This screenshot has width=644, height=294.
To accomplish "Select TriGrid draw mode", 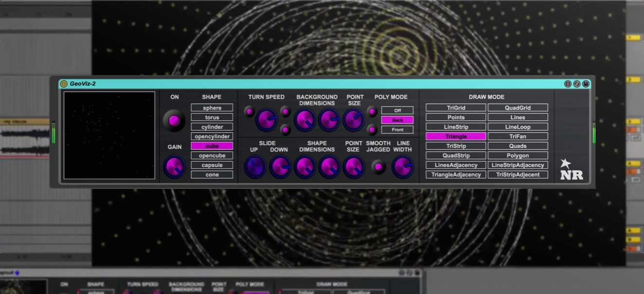I will click(x=456, y=108).
